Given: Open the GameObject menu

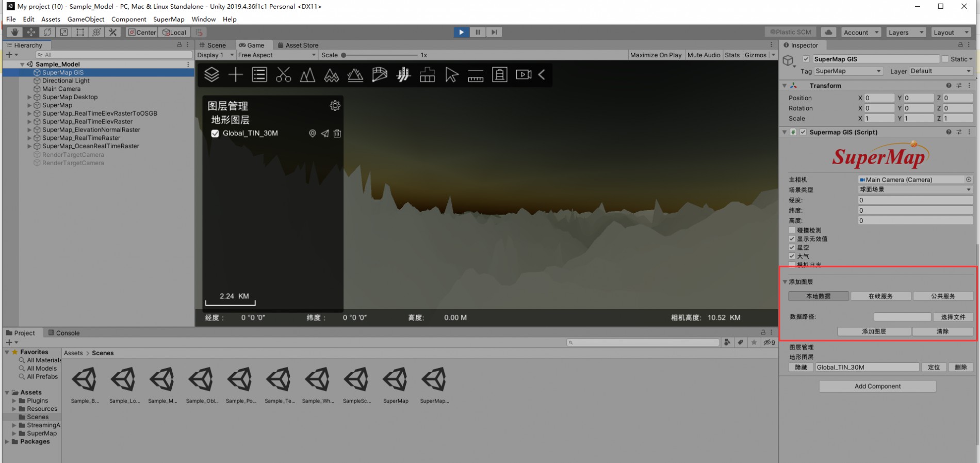Looking at the screenshot, I should (86, 19).
